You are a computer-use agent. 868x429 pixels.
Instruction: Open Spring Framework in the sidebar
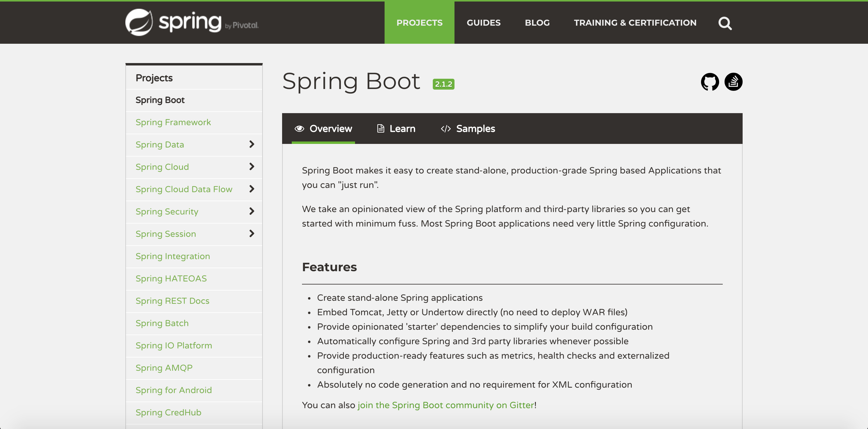click(173, 122)
